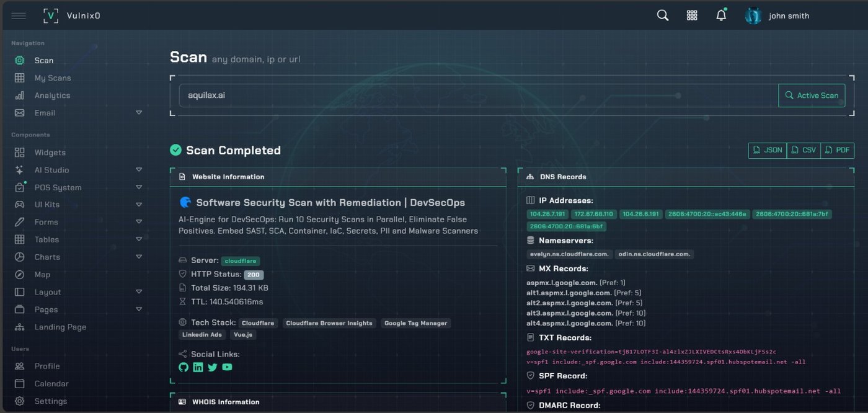Image resolution: width=868 pixels, height=413 pixels.
Task: Open Settings page label
Action: (x=50, y=401)
